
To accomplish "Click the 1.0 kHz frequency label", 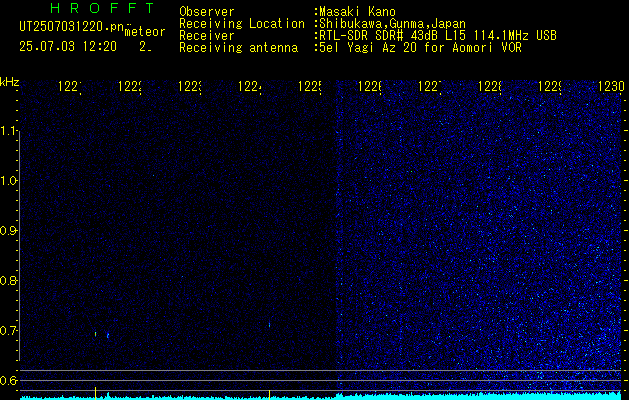I will click(x=8, y=181).
